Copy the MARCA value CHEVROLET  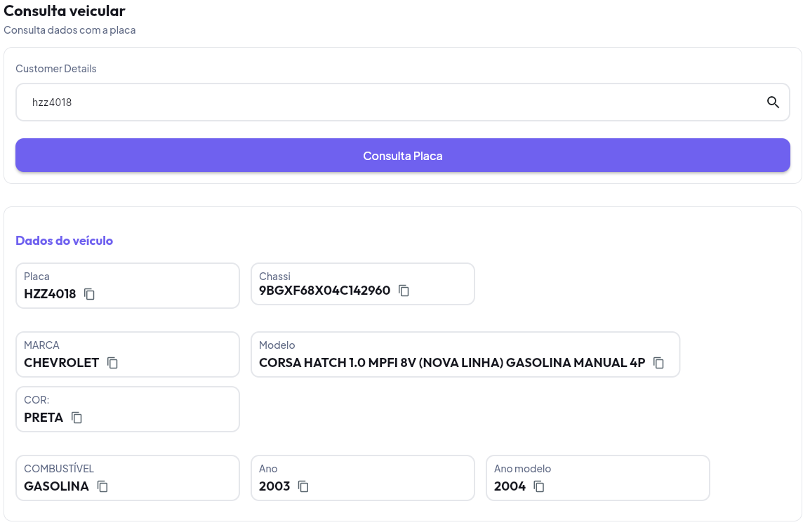click(112, 363)
